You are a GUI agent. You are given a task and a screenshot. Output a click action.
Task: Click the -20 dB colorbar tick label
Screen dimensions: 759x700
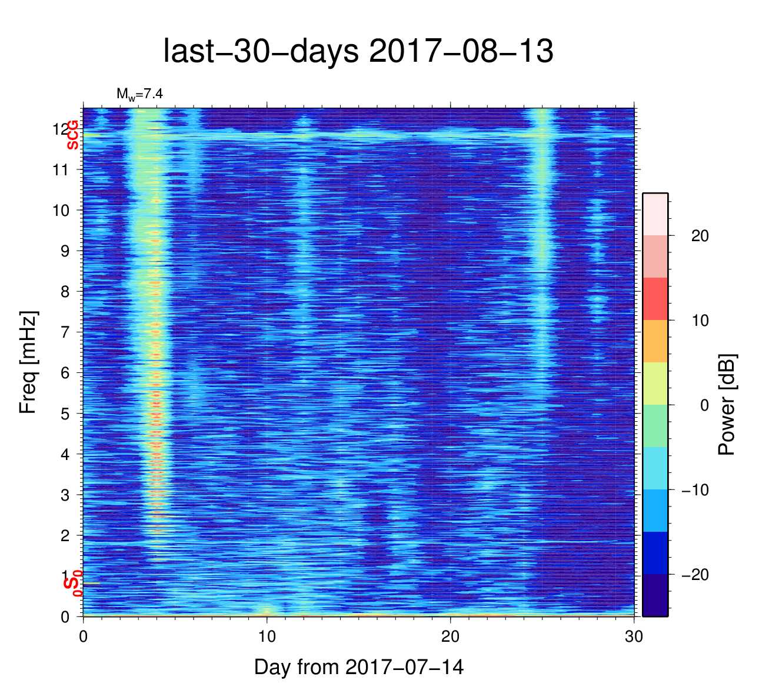coord(694,575)
